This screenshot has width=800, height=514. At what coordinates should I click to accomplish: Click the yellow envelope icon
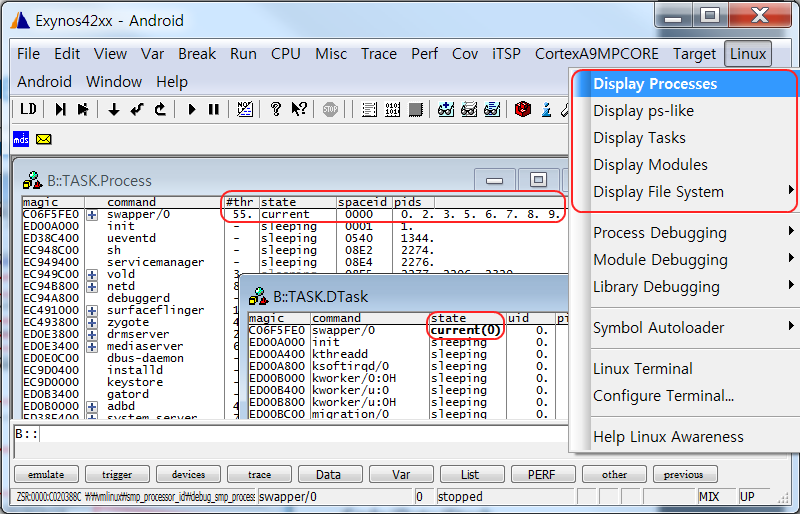coord(43,139)
